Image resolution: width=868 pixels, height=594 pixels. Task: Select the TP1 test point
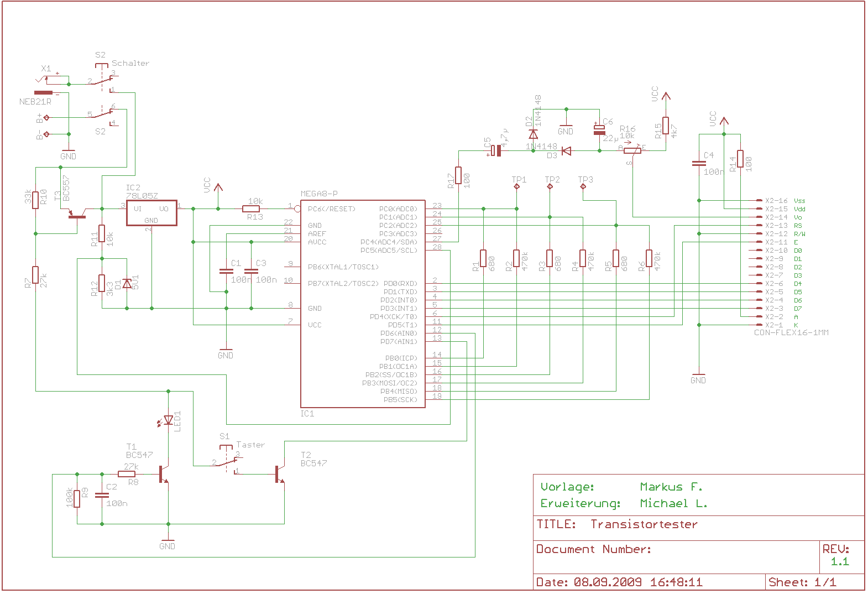point(517,186)
